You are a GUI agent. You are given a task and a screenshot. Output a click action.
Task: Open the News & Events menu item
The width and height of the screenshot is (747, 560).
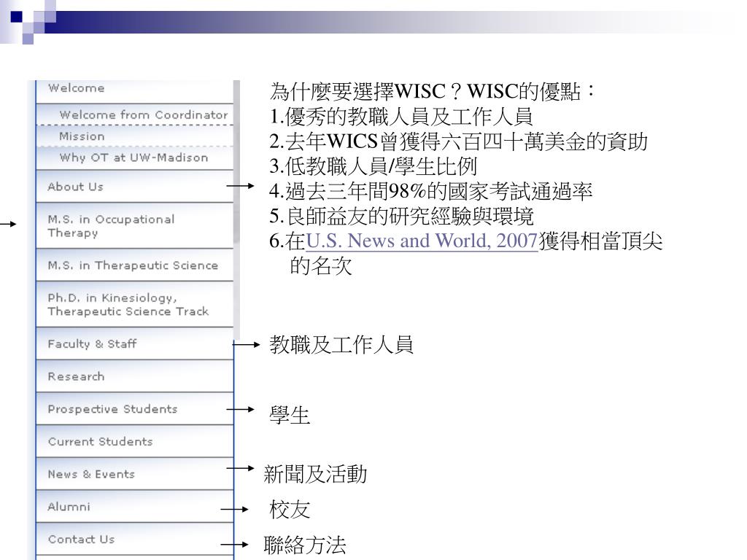tap(134, 474)
